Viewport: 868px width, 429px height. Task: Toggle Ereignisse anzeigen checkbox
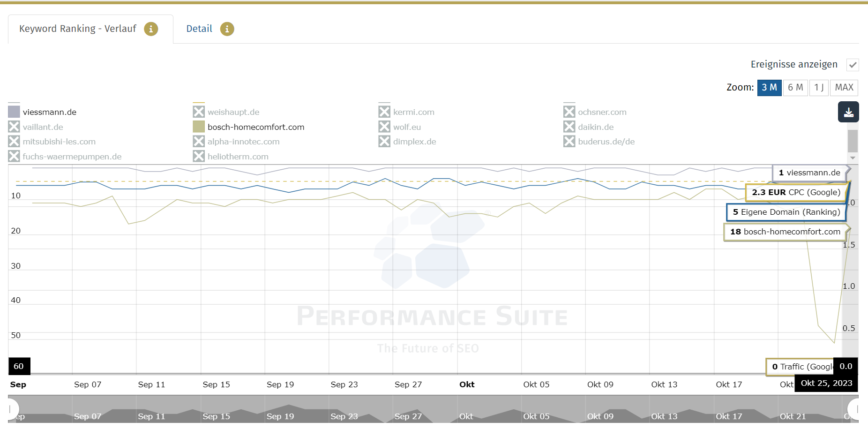pos(853,65)
